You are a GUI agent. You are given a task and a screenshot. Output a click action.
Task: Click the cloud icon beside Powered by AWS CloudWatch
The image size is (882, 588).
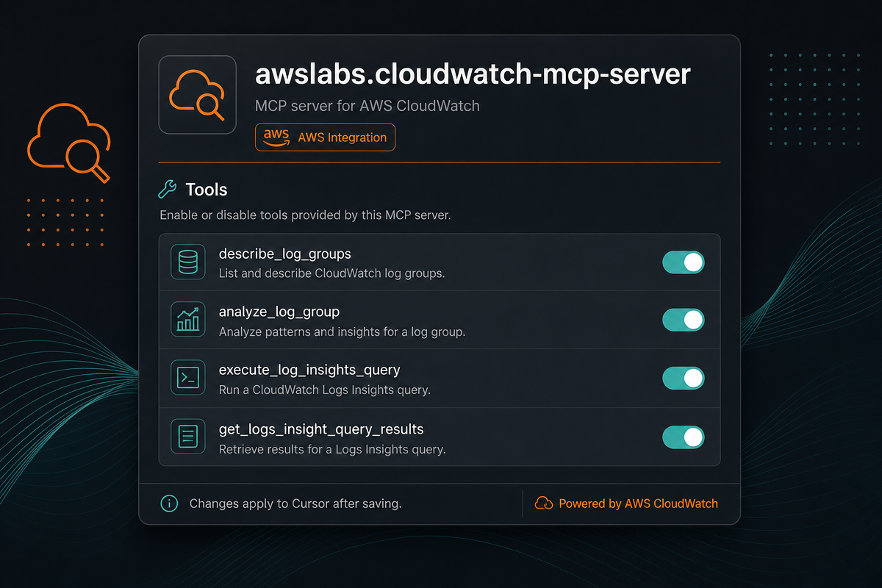pos(544,503)
